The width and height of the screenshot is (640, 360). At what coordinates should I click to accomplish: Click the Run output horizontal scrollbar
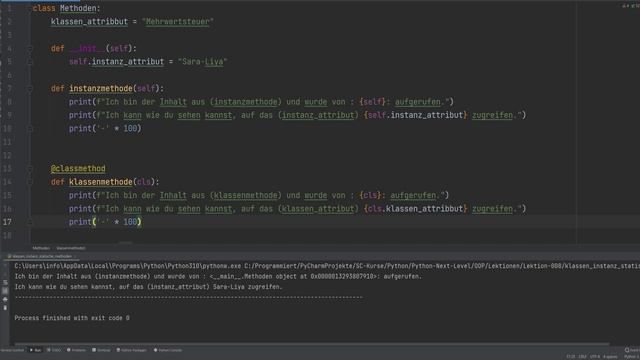click(x=312, y=344)
